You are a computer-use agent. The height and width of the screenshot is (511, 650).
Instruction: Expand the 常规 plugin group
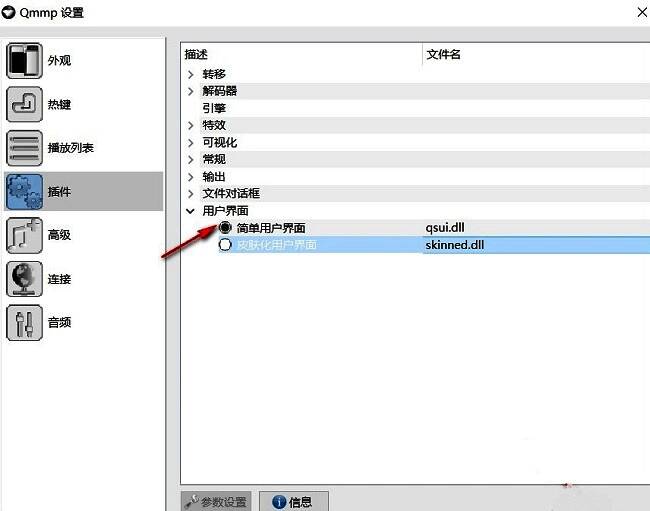coord(191,160)
